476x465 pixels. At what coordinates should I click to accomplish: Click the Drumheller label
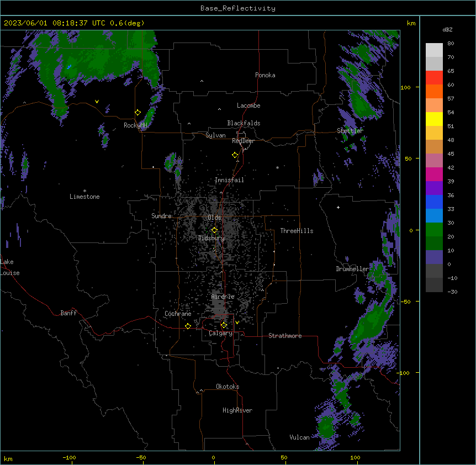[x=352, y=269]
